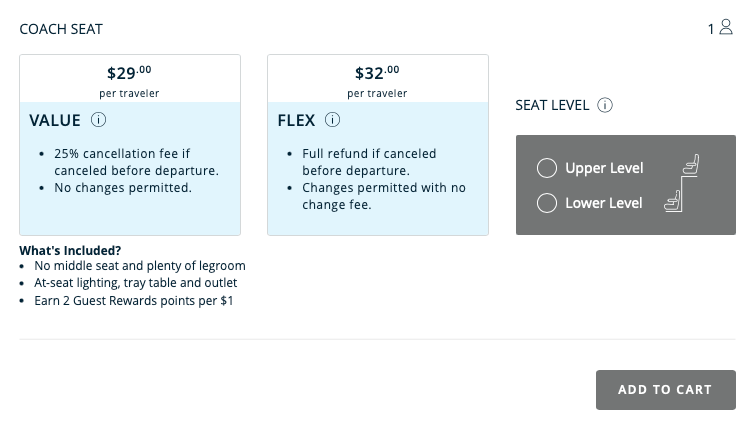Screen dimensions: 749x425
Task: Select the Lower Level radio button
Action: tap(547, 203)
